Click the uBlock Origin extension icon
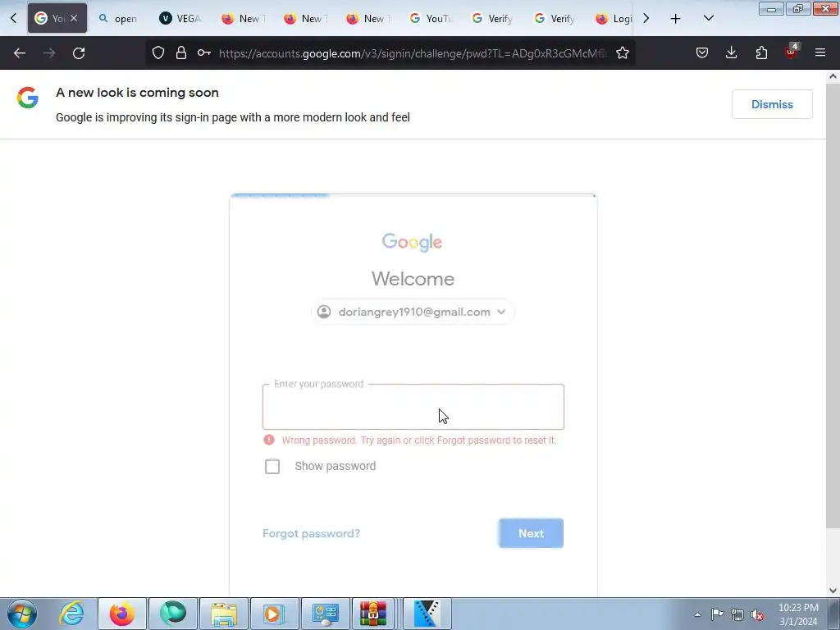Image resolution: width=840 pixels, height=630 pixels. pos(792,52)
